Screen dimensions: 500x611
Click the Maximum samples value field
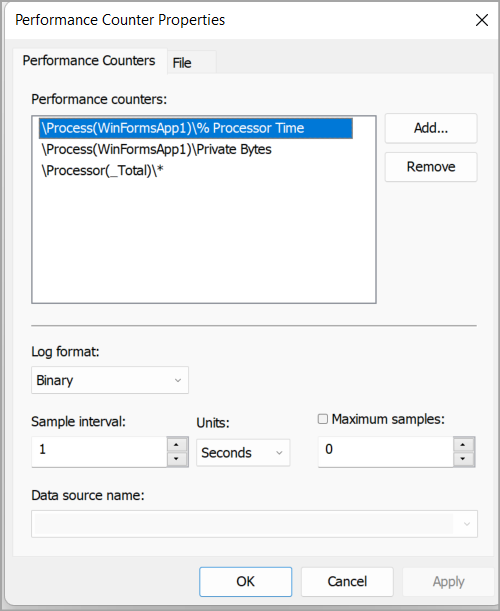[x=386, y=452]
